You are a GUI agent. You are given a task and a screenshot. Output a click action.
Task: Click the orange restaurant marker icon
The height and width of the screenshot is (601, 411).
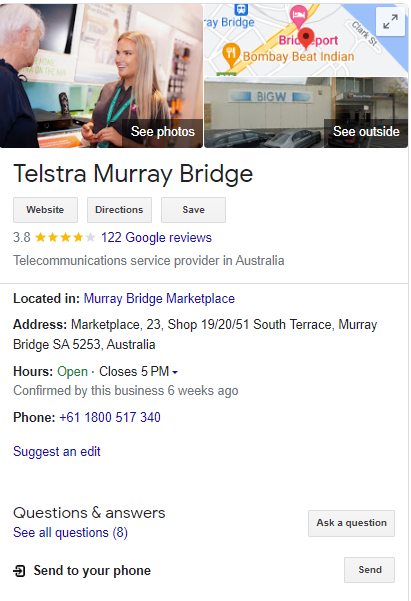tap(231, 54)
